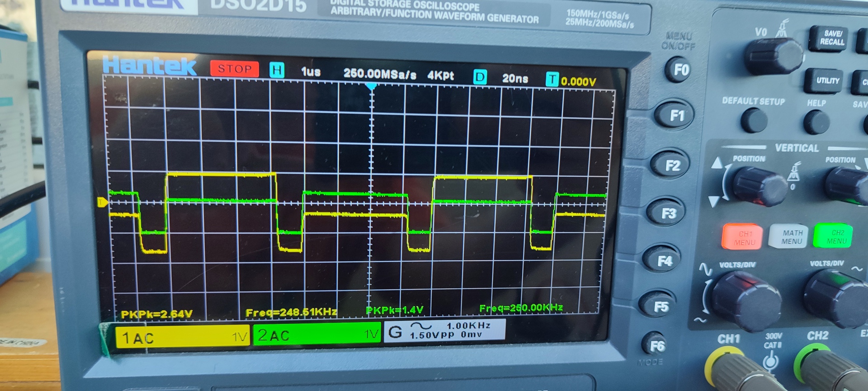Viewport: 868px width, 391px height.
Task: Push the F3 softkey
Action: [666, 213]
